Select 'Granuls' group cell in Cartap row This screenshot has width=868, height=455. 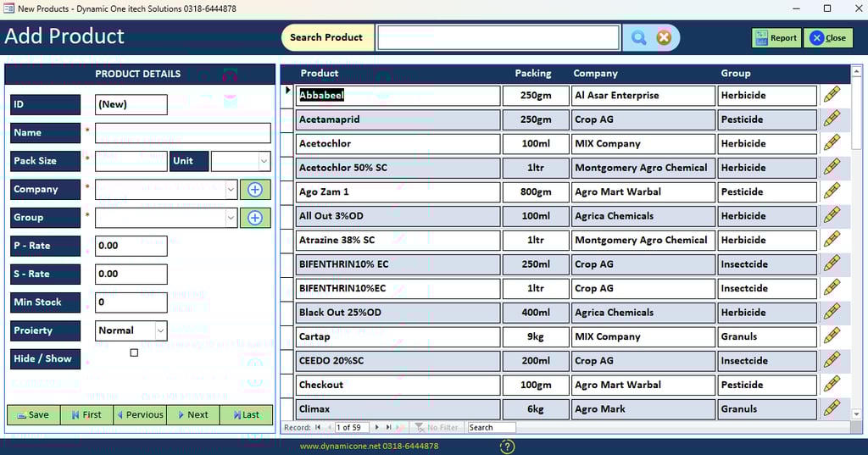coord(767,336)
